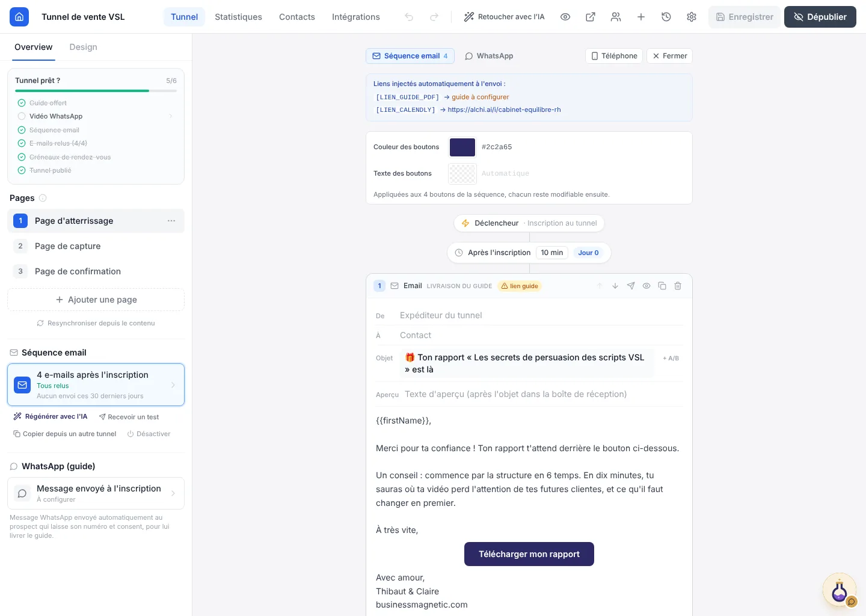The height and width of the screenshot is (616, 866).
Task: Select the Design sidebar tab
Action: click(83, 47)
